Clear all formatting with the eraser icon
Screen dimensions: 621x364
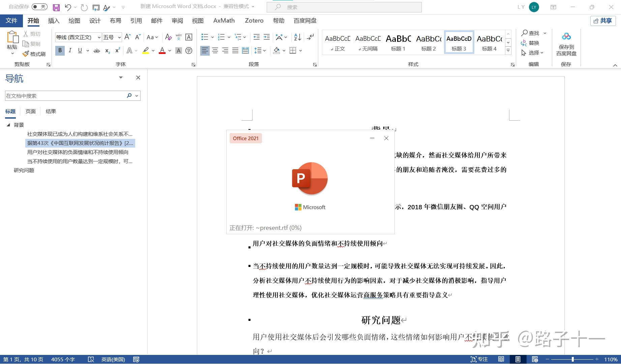[x=168, y=37]
